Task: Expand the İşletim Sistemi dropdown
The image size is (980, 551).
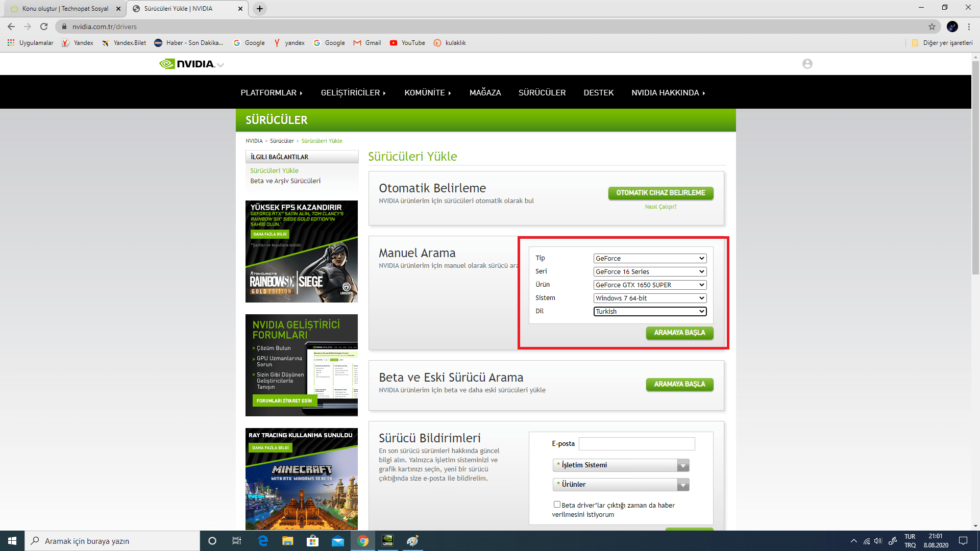Action: [621, 465]
